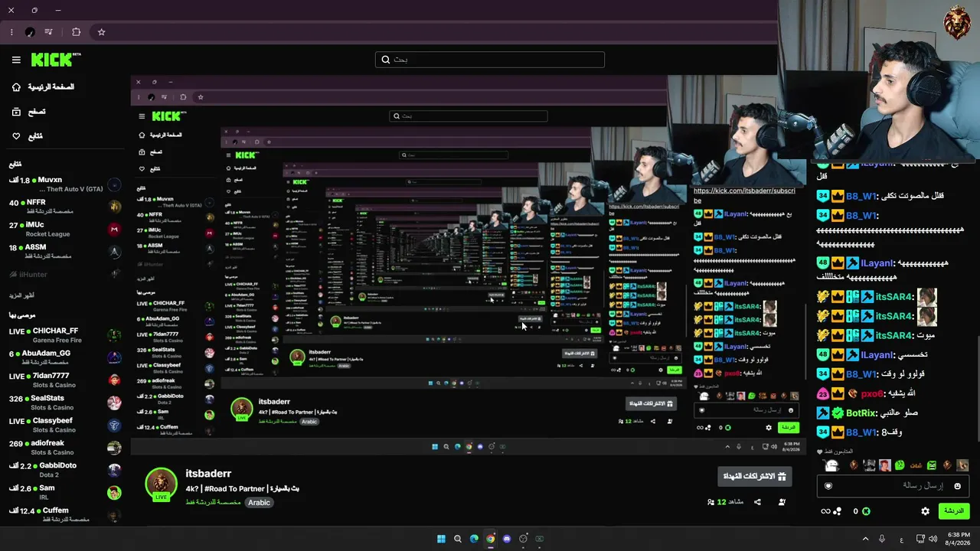Open A8SM's channel in the sidebar
This screenshot has width=980, height=551.
pyautogui.click(x=65, y=251)
